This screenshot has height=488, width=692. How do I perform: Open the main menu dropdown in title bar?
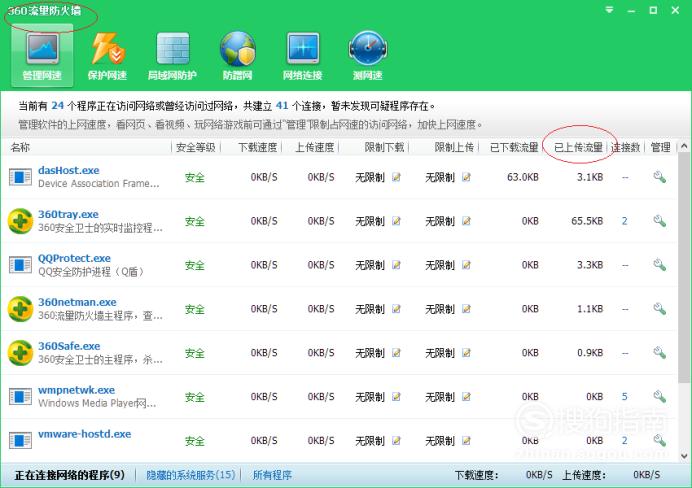(609, 10)
